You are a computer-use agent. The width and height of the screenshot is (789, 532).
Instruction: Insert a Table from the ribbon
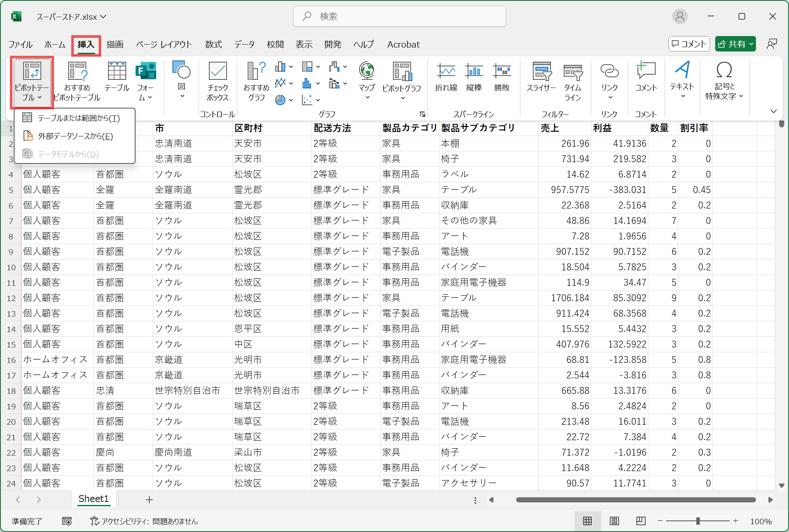[117, 77]
